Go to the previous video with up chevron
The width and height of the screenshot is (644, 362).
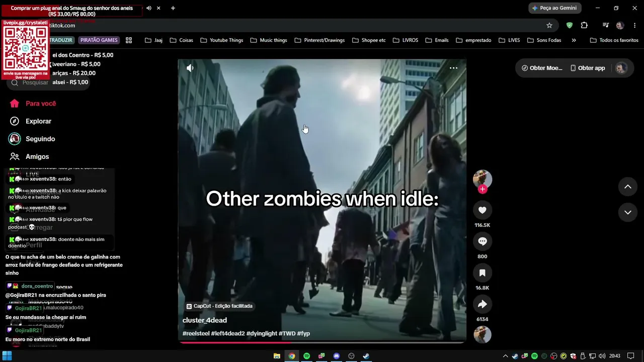click(x=628, y=187)
